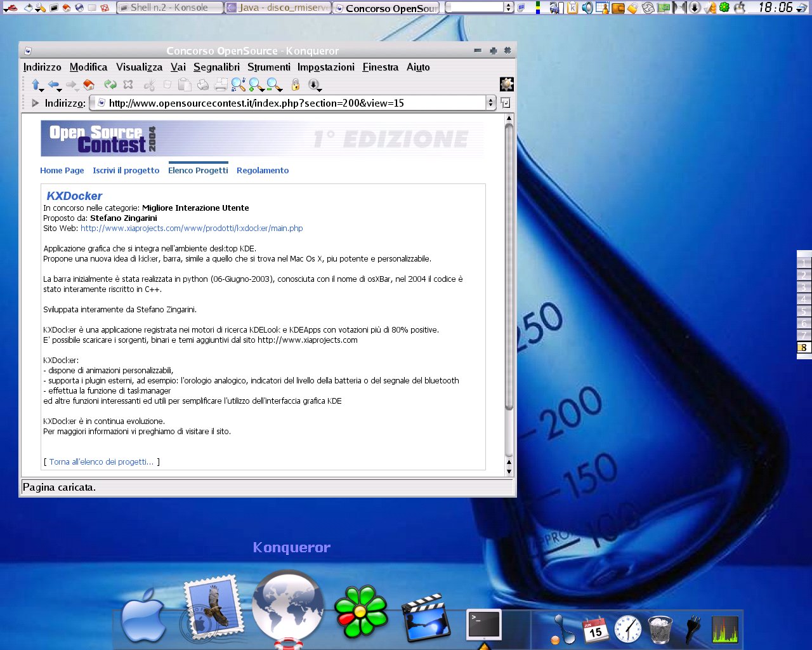
Task: Open the Vai menu
Action: tap(178, 67)
